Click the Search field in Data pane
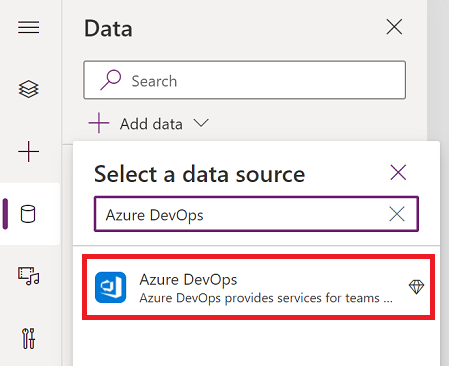Image resolution: width=449 pixels, height=366 pixels. tap(244, 80)
